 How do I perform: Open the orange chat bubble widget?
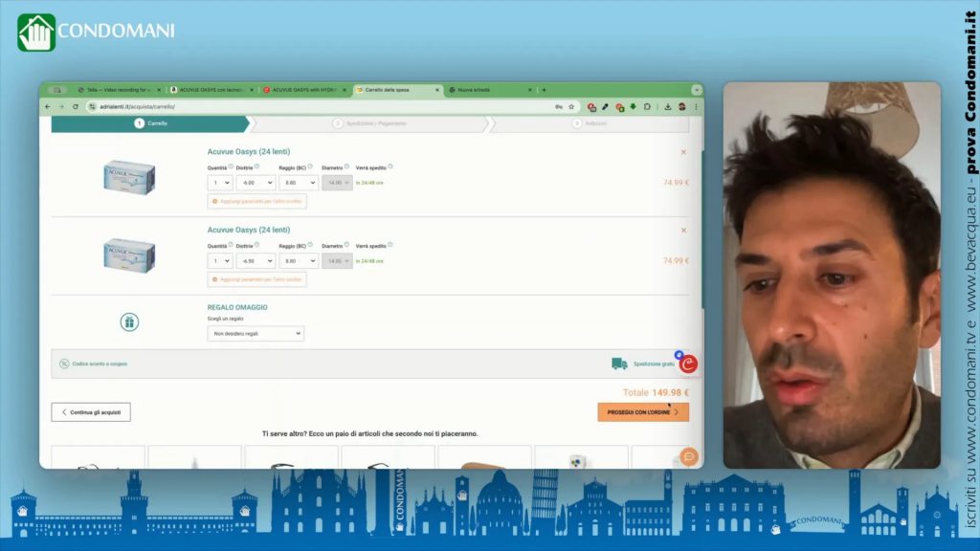[x=689, y=456]
